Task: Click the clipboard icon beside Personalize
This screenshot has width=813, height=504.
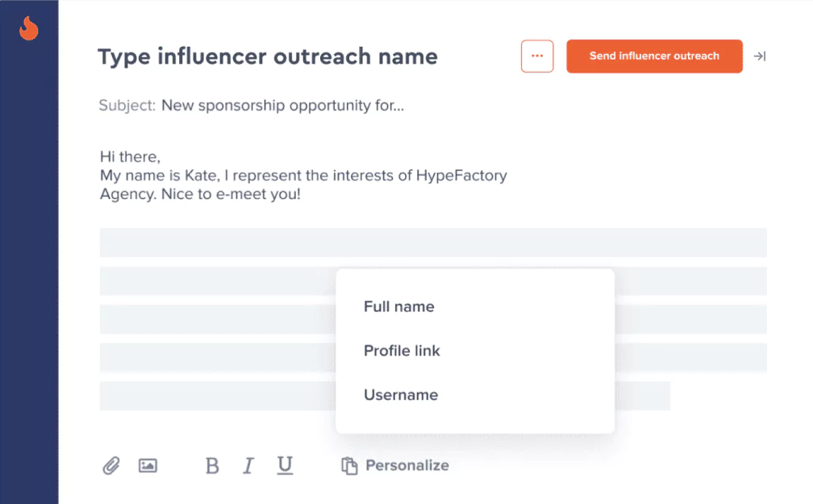Action: pyautogui.click(x=349, y=465)
